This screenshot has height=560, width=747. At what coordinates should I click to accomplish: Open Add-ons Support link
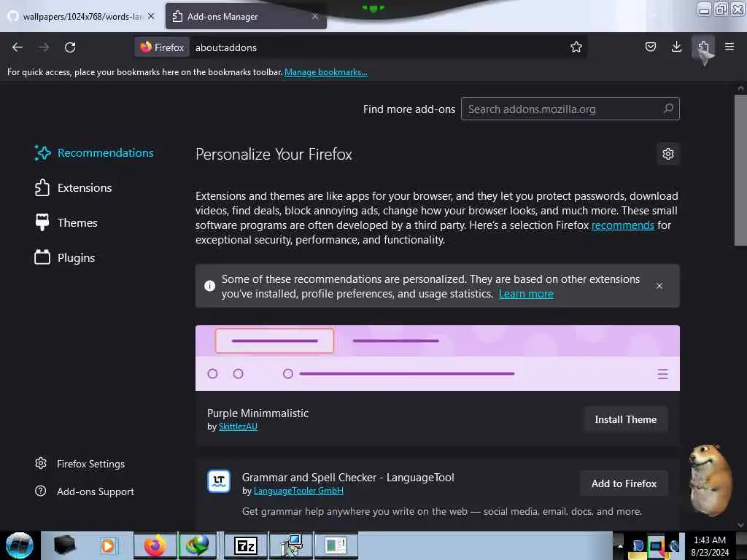pos(85,491)
